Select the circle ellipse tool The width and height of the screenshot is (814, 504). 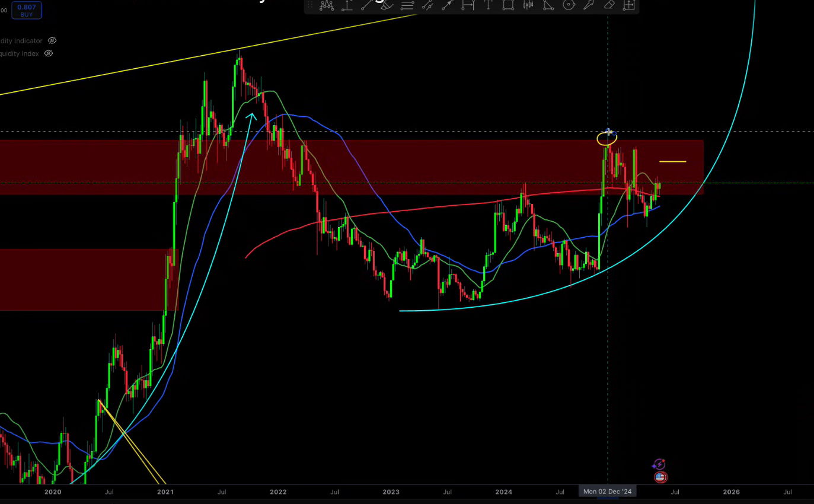[x=569, y=5]
